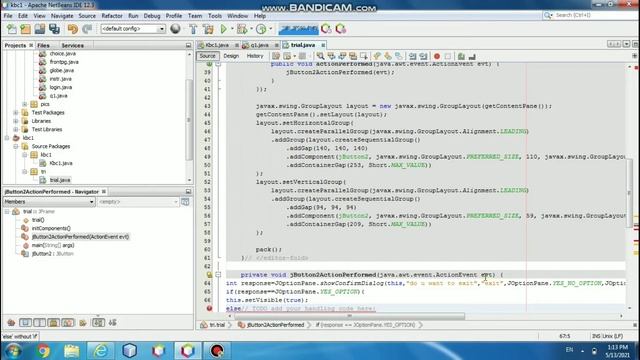Open the Debug menu
The width and height of the screenshot is (640, 360).
click(152, 16)
